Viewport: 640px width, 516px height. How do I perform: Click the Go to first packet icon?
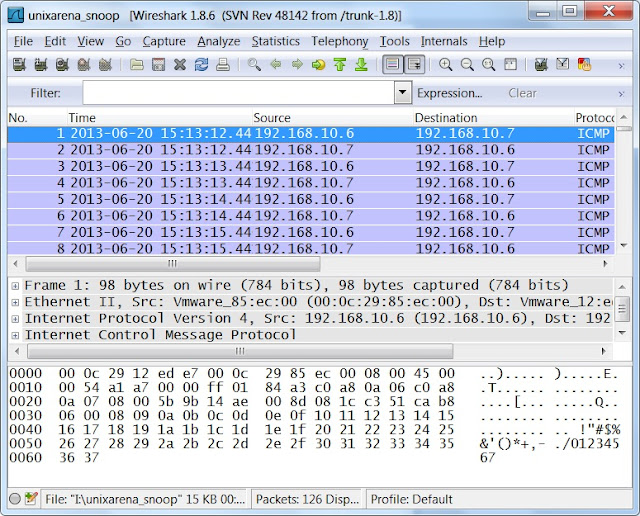[x=340, y=64]
